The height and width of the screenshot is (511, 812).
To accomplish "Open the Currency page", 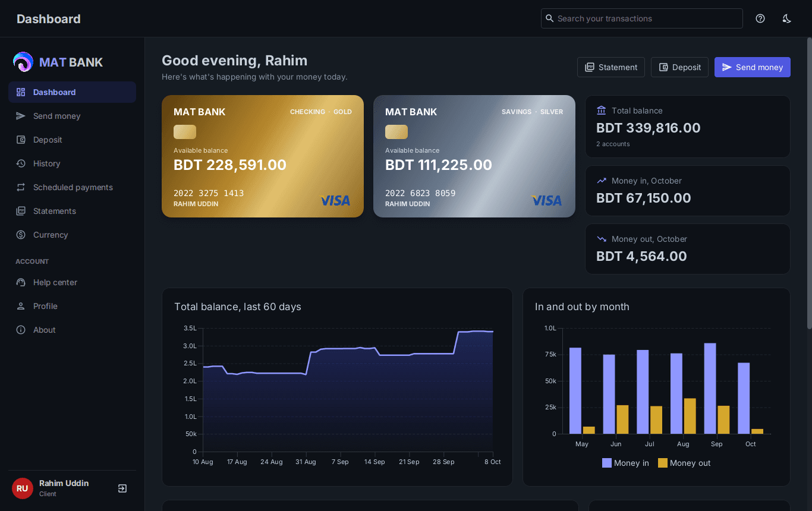I will [72, 235].
